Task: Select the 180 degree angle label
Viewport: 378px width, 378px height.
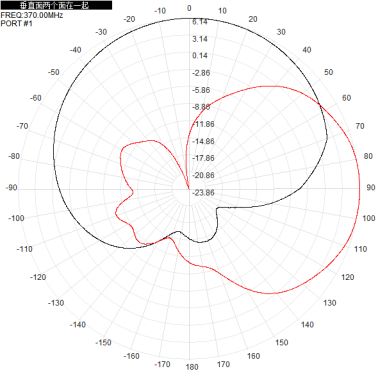Action: click(x=192, y=367)
